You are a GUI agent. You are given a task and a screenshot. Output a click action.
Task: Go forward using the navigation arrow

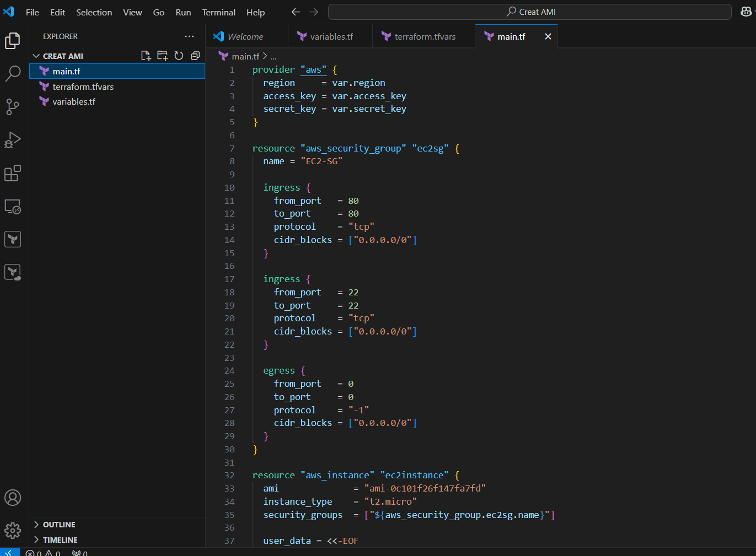click(x=314, y=12)
